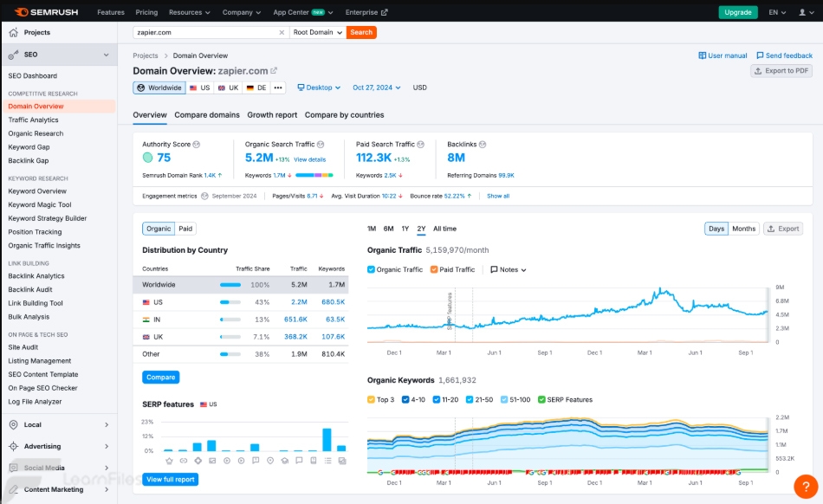Click the US traffic share bar
Image resolution: width=823 pixels, height=504 pixels.
click(230, 302)
